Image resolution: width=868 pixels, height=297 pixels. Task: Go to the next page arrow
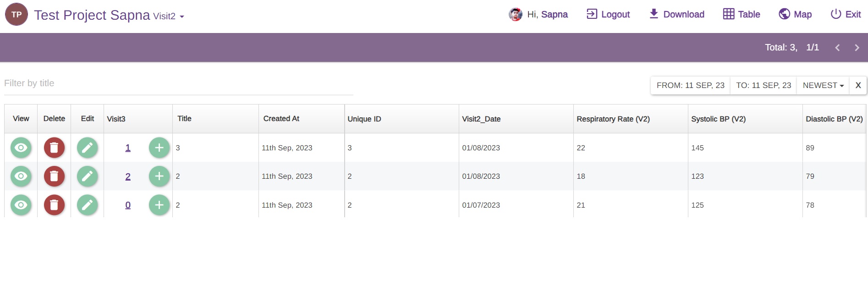[x=857, y=48]
